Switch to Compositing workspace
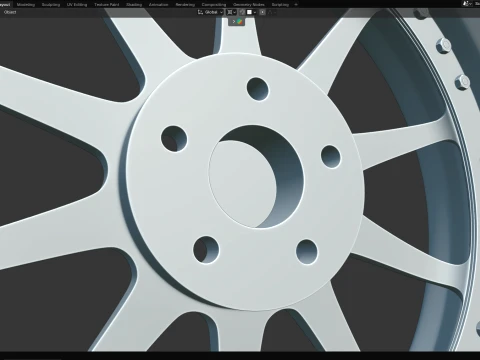The image size is (480, 360). [214, 5]
